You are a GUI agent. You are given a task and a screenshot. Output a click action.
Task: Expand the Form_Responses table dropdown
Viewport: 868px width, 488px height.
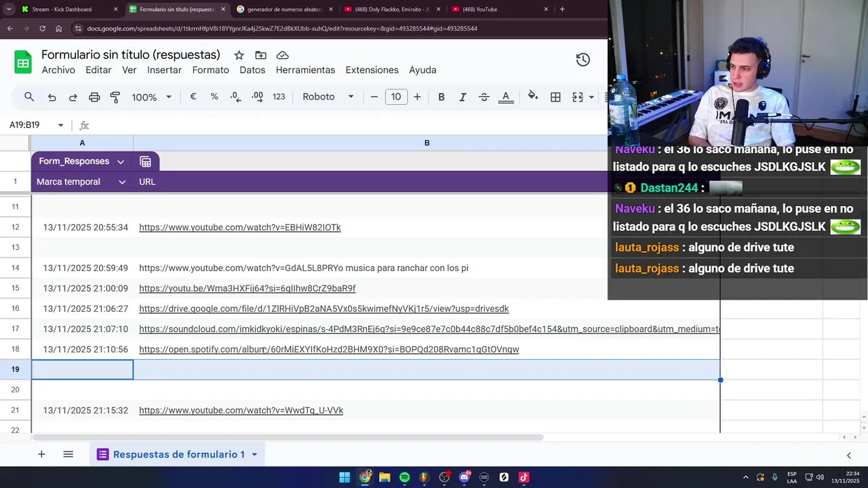(x=120, y=161)
